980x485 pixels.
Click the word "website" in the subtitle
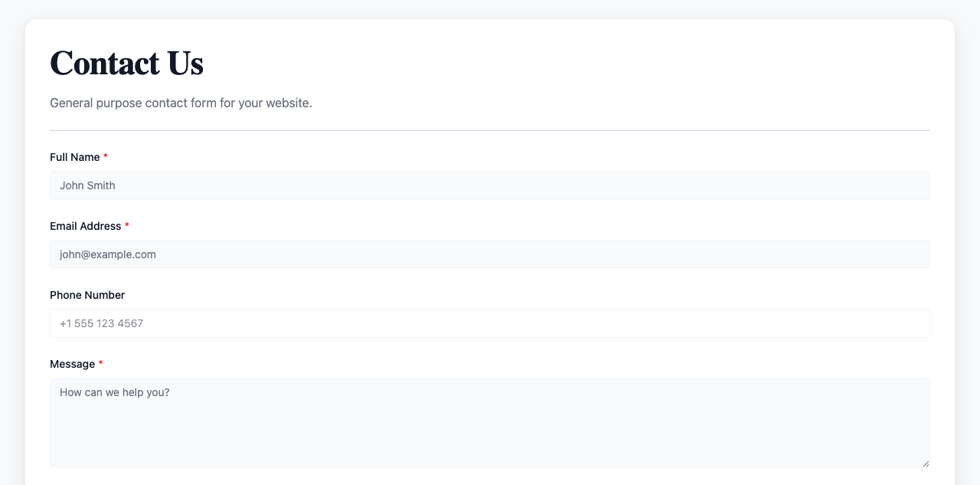point(287,103)
